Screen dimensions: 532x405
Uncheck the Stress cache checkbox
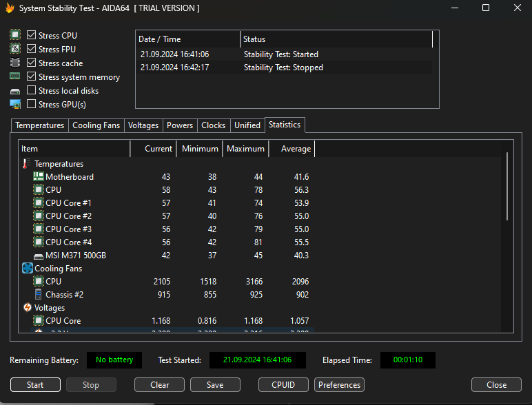tap(31, 63)
